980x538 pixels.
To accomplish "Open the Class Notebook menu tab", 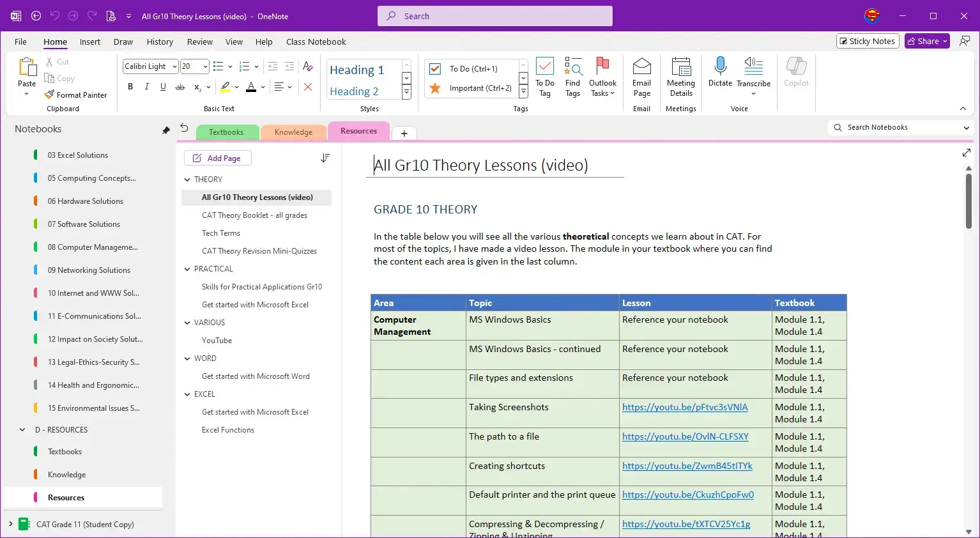I will (316, 42).
